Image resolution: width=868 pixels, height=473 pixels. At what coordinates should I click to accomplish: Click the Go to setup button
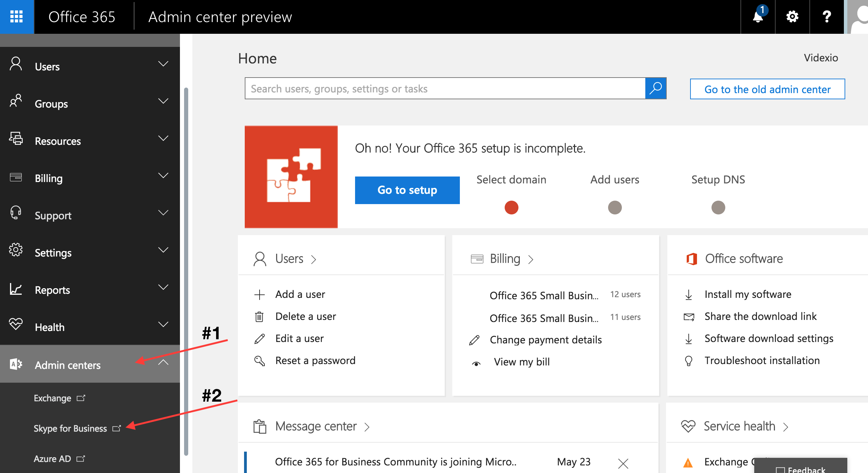pos(407,190)
